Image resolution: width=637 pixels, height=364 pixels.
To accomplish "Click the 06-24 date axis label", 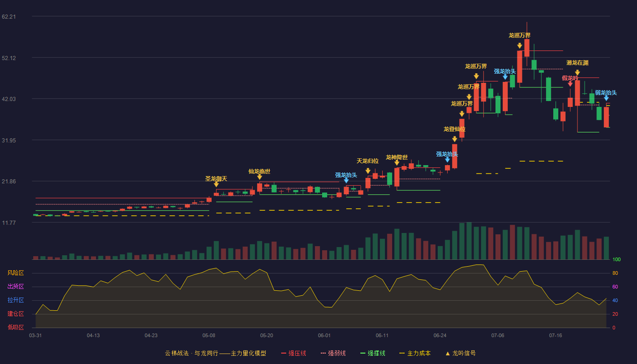I will point(440,335).
